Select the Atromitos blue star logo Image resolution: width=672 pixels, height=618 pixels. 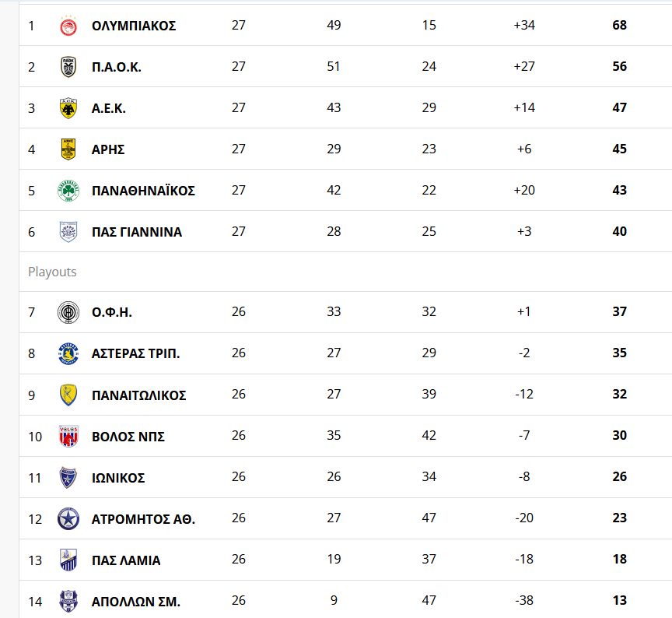click(68, 518)
